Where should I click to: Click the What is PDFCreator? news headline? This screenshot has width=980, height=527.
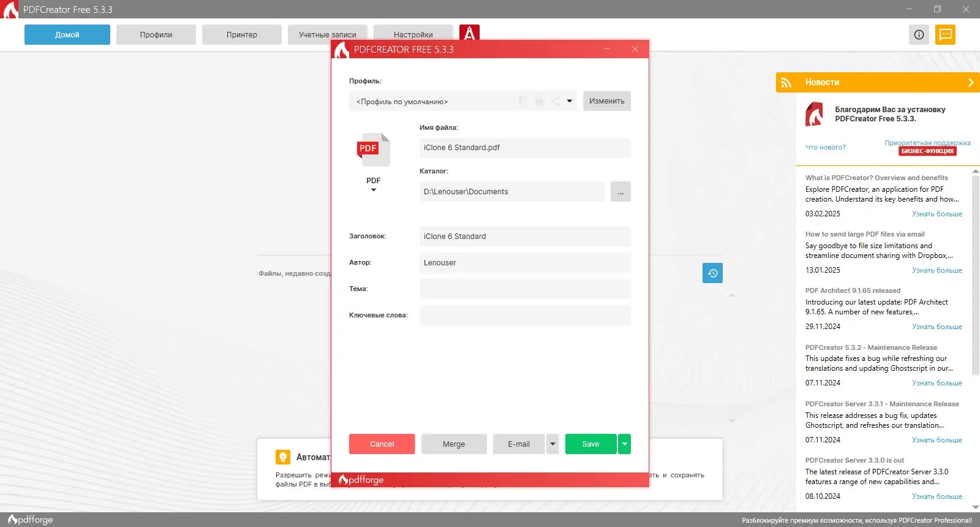point(876,178)
